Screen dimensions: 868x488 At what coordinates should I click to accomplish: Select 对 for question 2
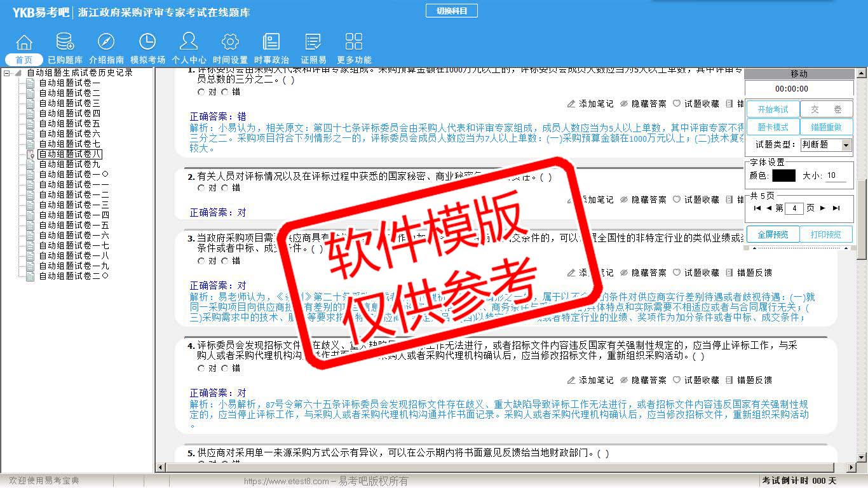[x=201, y=188]
